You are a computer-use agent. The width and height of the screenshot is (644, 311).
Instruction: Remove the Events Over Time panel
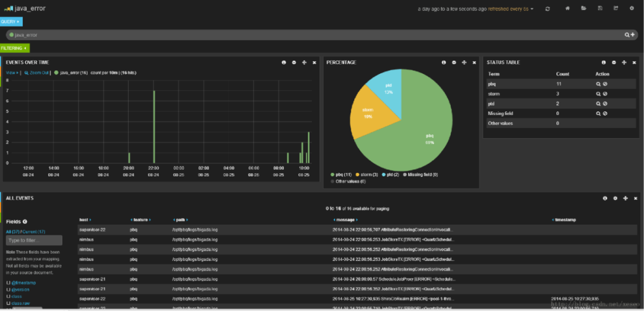(314, 63)
